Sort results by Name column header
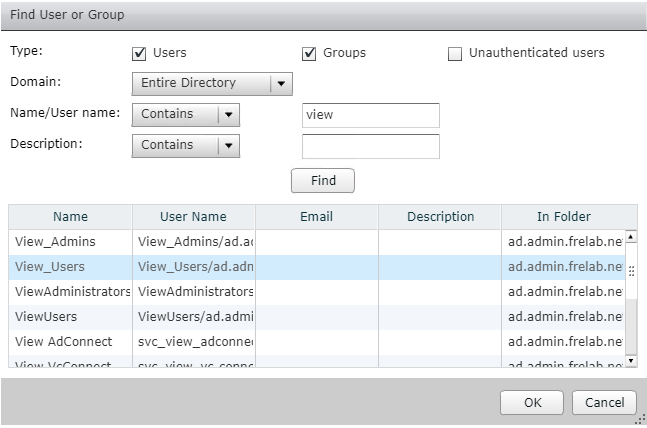This screenshot has height=428, width=647. pos(70,217)
